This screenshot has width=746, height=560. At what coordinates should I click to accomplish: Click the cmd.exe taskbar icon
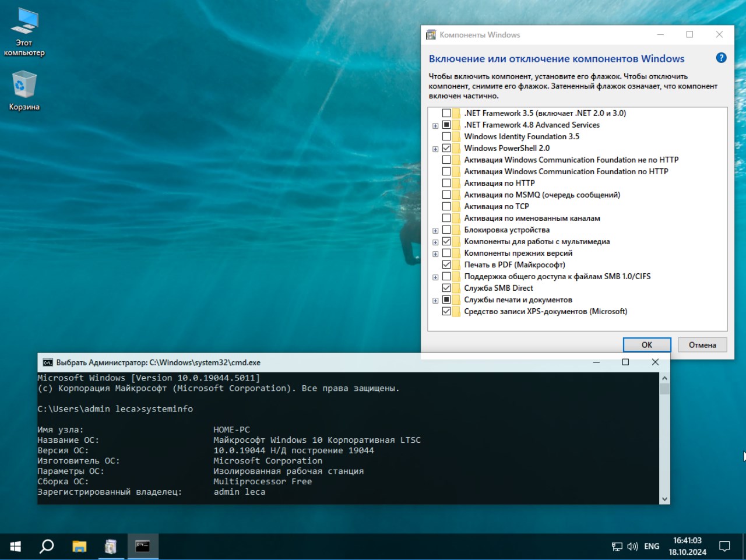(x=142, y=546)
